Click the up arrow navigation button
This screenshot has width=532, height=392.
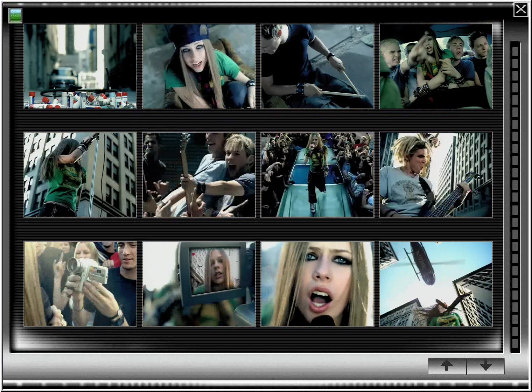tap(447, 366)
